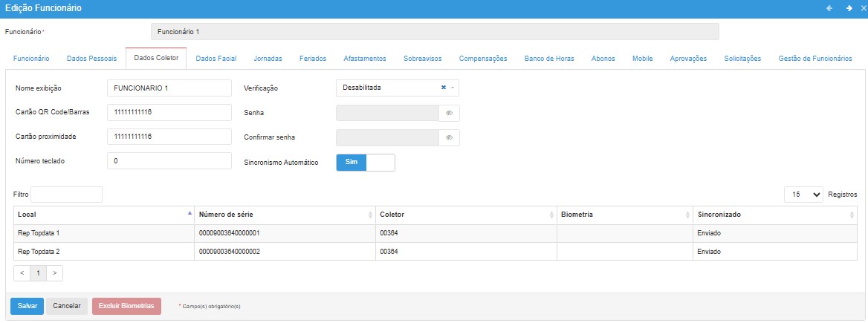The image size is (868, 323).
Task: Click Enviado status in Rep Topdata 1 row
Action: click(x=709, y=233)
